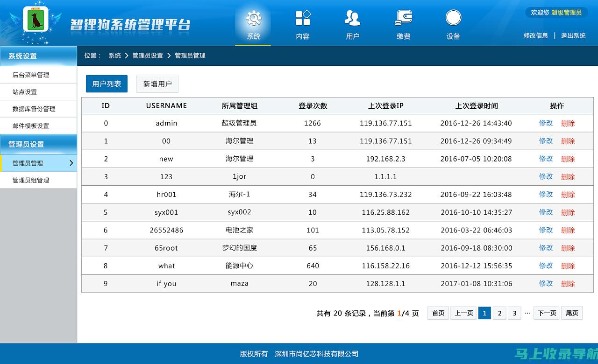The image size is (598, 364).
Task: Click 系统 in the breadcrumb
Action: coord(115,56)
